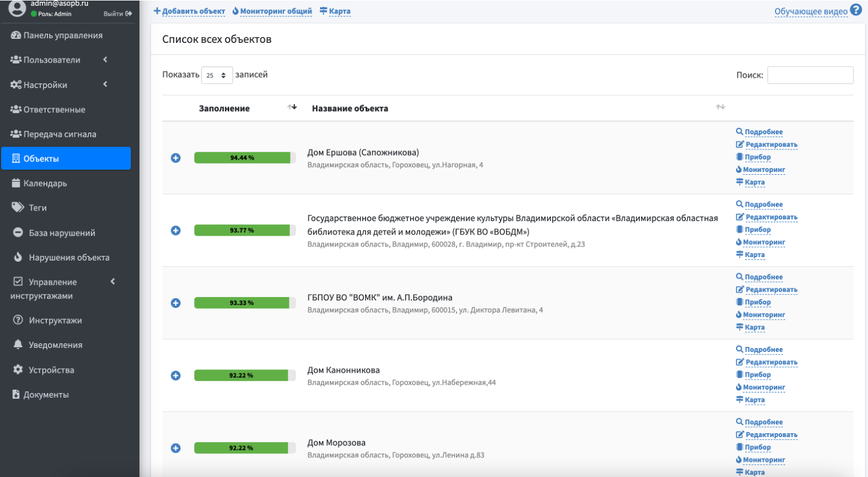
Task: Click Прибор link for Дом Морозова
Action: [757, 447]
